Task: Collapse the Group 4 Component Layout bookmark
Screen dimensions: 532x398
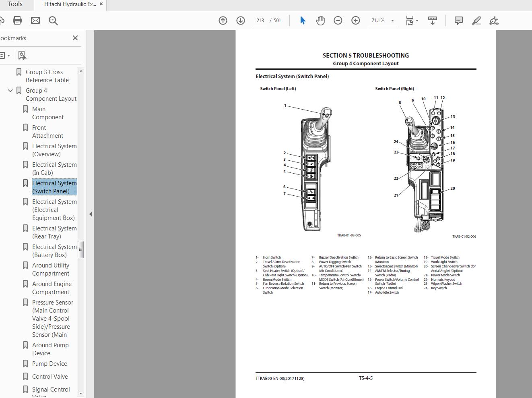Action: 10,90
